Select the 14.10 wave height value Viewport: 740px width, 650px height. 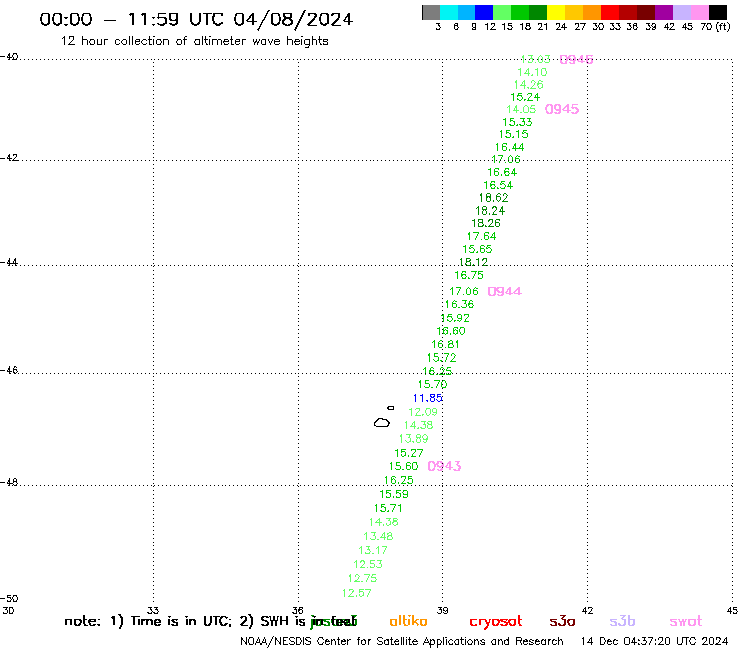[x=532, y=72]
